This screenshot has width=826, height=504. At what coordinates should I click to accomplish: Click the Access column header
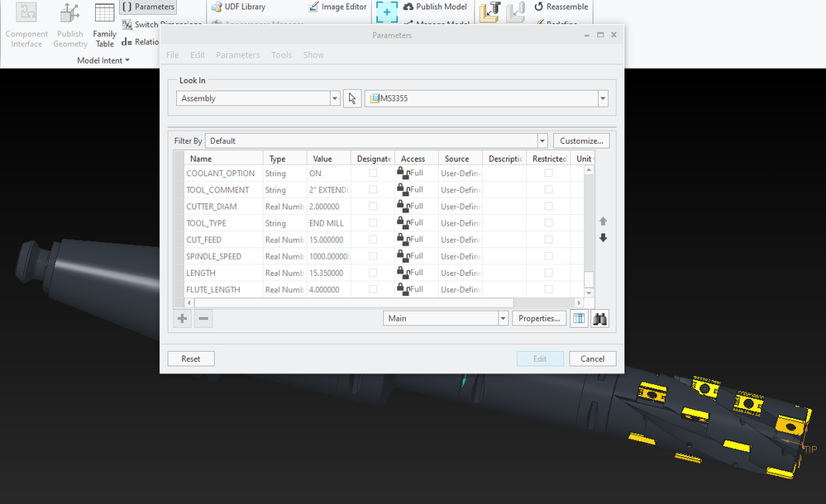click(x=416, y=159)
